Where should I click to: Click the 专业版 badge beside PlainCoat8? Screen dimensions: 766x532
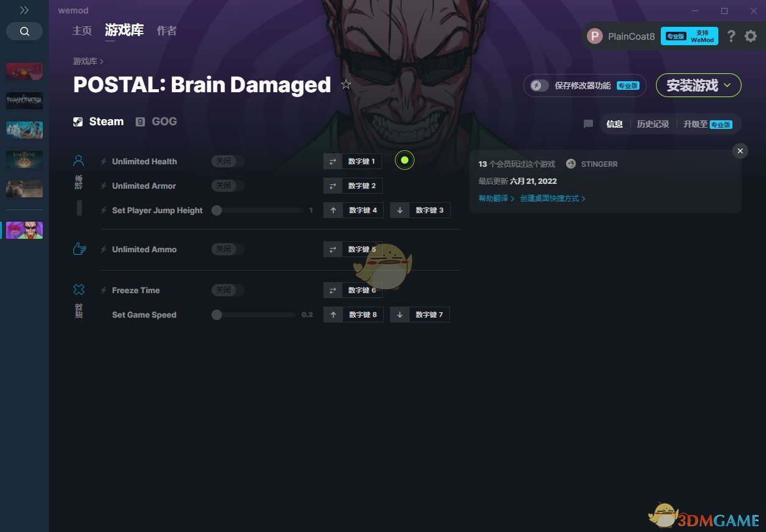click(675, 37)
